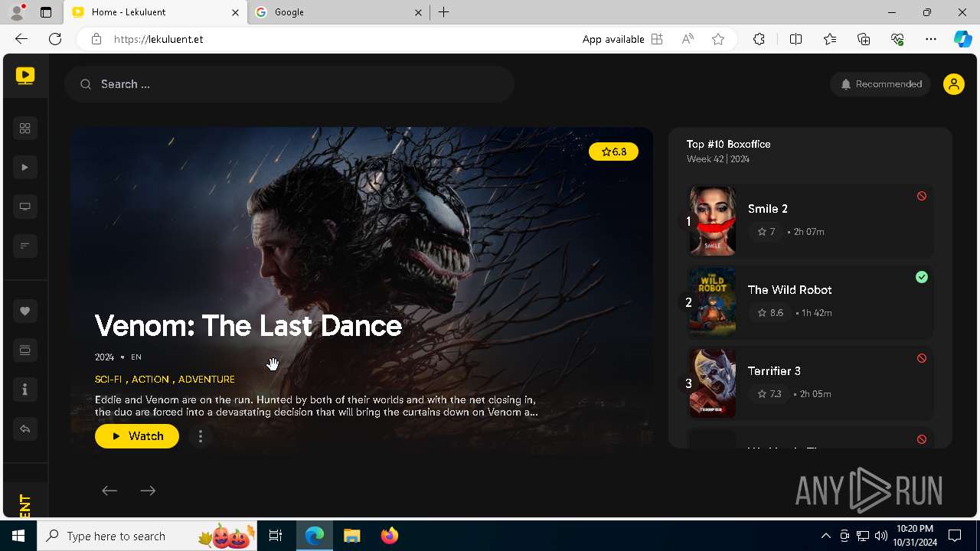Go to next slide with right arrow
The height and width of the screenshot is (551, 980).
point(148,491)
